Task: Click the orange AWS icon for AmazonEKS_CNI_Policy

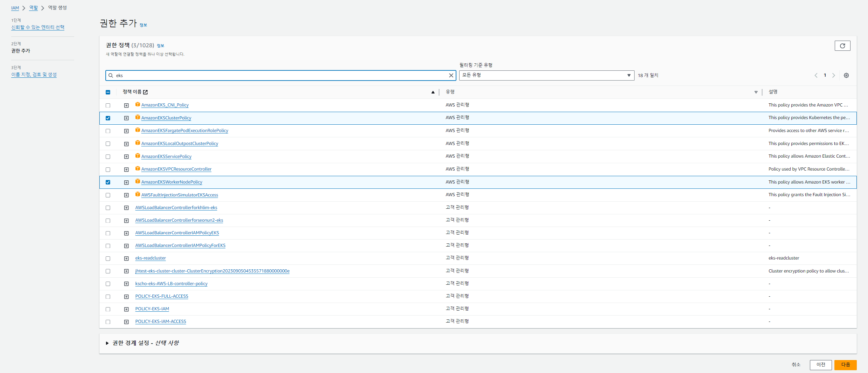Action: (x=138, y=104)
